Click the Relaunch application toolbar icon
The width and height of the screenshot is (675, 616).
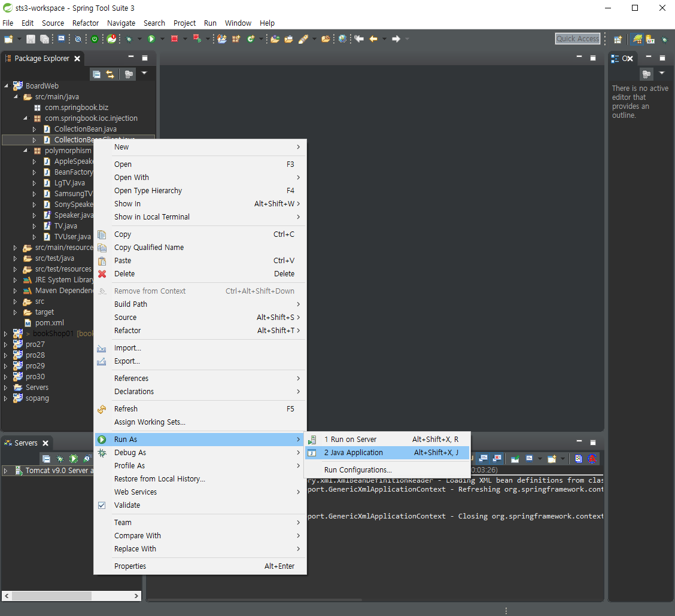click(197, 39)
